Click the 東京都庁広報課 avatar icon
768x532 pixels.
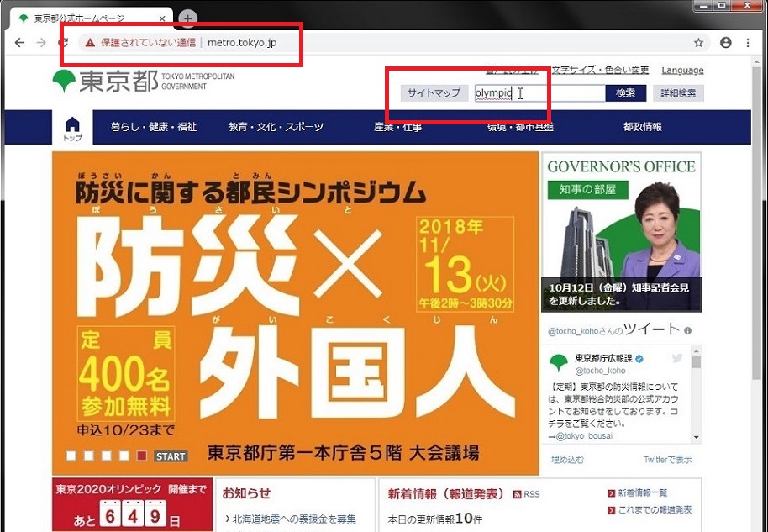pyautogui.click(x=559, y=364)
